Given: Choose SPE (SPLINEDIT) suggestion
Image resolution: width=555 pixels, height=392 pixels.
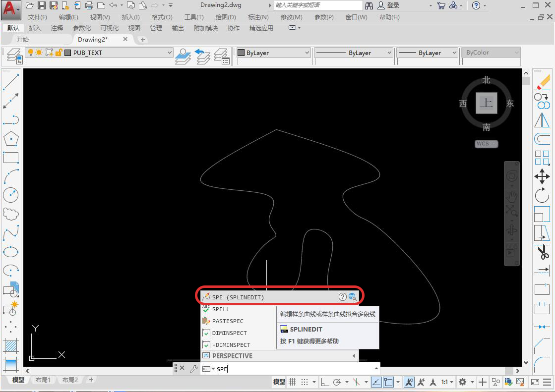Looking at the screenshot, I should tap(280, 297).
